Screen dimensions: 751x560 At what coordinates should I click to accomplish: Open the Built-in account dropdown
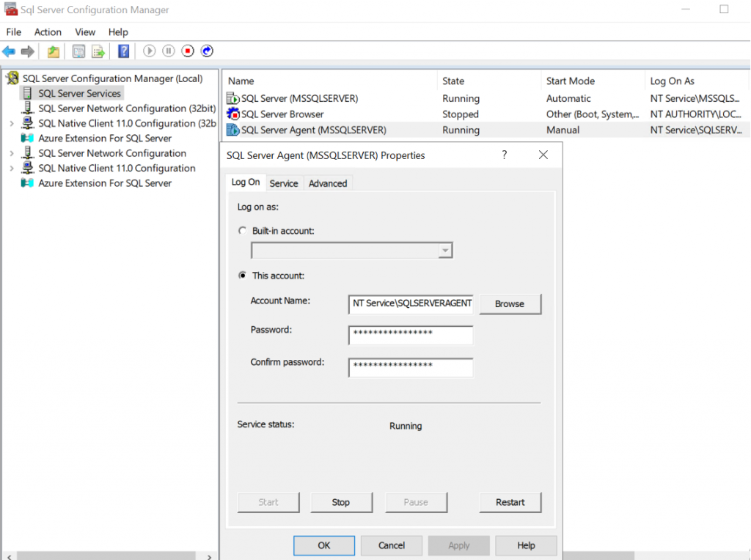[x=444, y=250]
